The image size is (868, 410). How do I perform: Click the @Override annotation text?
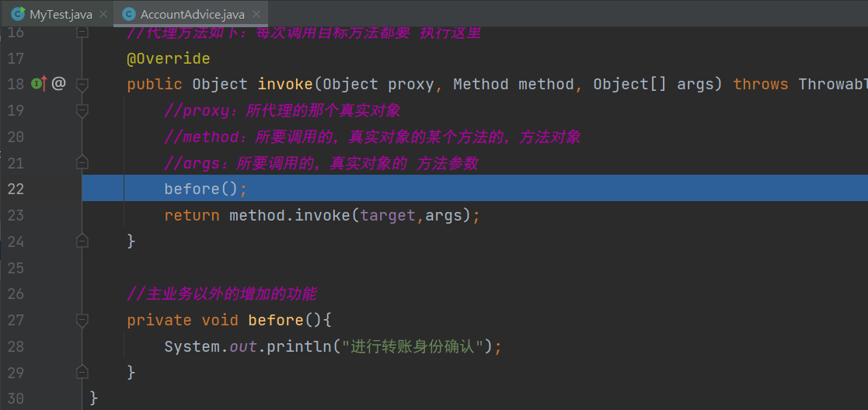click(x=169, y=58)
